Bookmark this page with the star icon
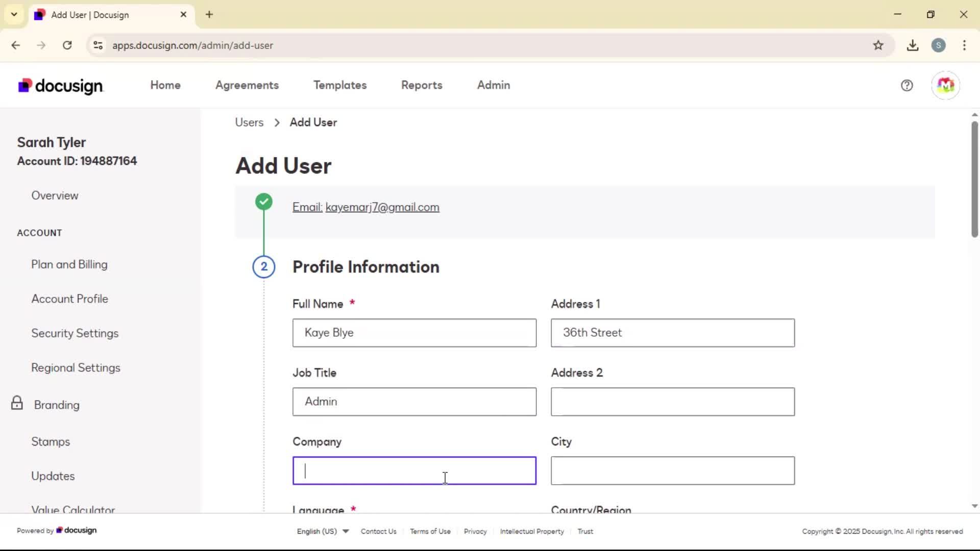This screenshot has height=551, width=980. point(878,45)
